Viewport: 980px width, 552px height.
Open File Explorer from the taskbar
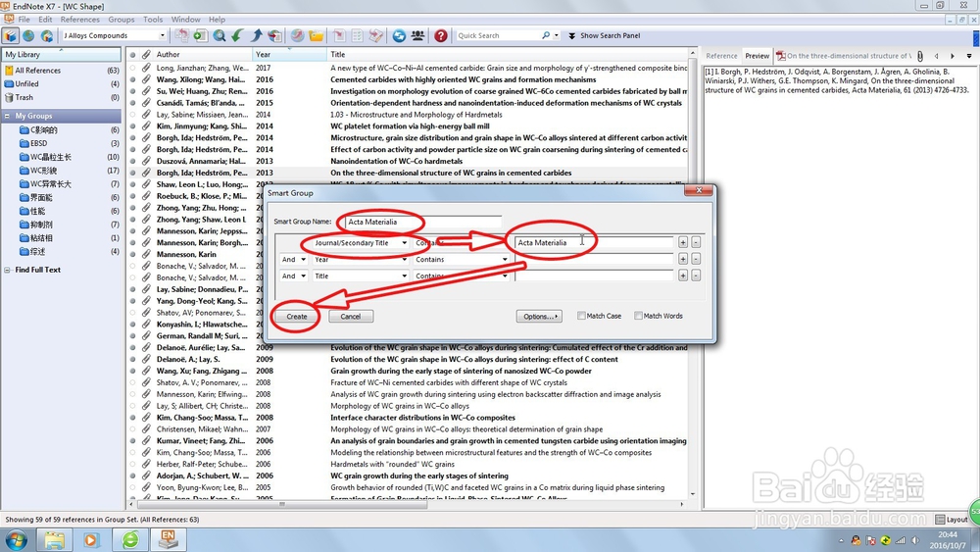(54, 539)
